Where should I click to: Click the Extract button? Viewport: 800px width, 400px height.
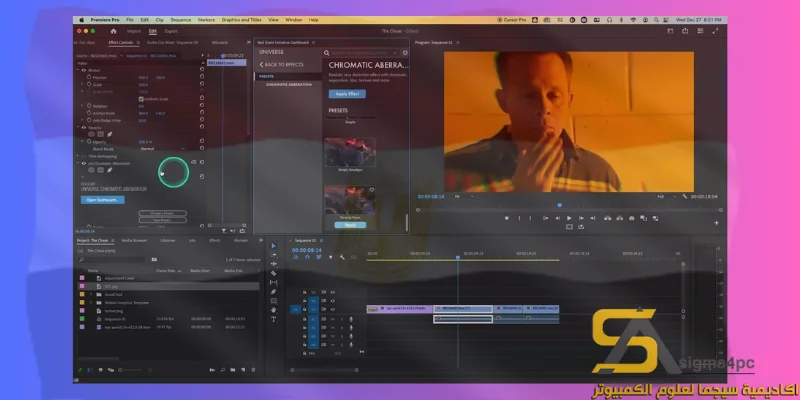619,218
